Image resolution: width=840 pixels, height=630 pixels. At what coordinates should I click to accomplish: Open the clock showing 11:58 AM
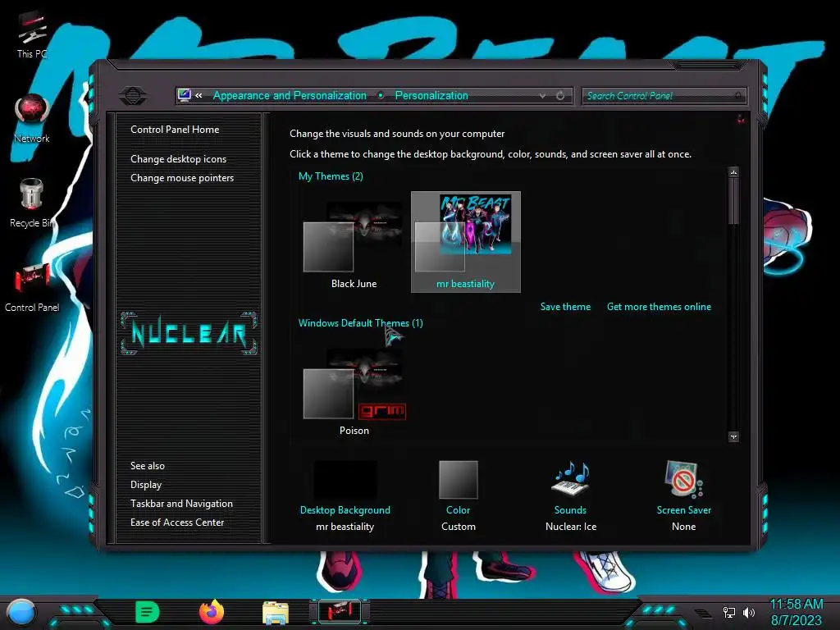796,612
